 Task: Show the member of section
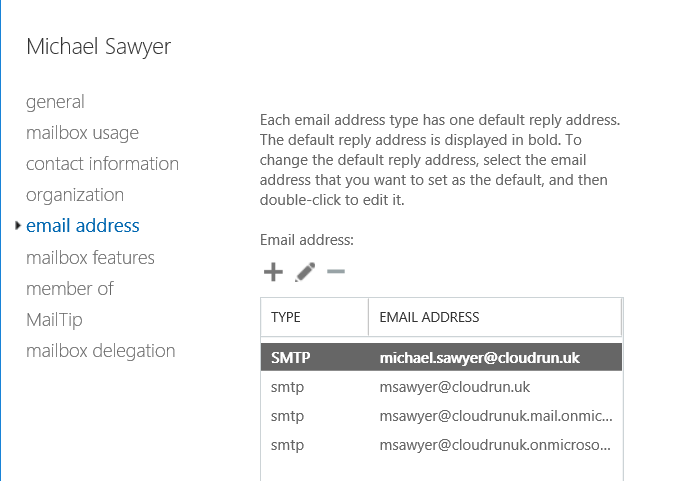70,288
